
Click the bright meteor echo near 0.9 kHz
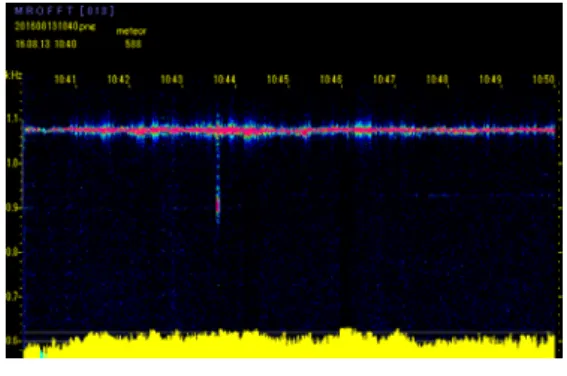point(218,205)
